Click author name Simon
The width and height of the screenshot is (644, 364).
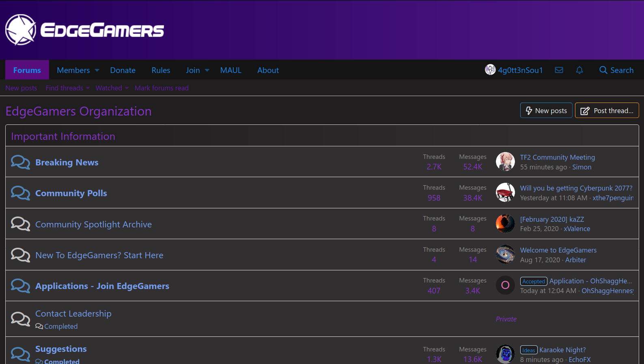coord(582,167)
